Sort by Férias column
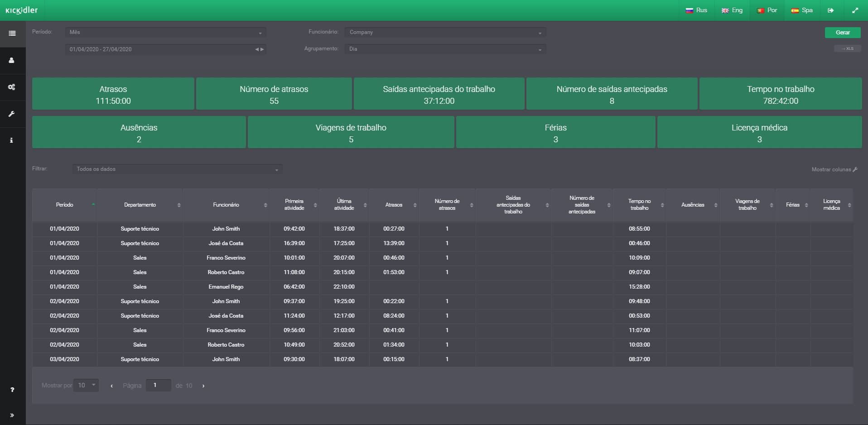Image resolution: width=868 pixels, height=425 pixels. 793,205
